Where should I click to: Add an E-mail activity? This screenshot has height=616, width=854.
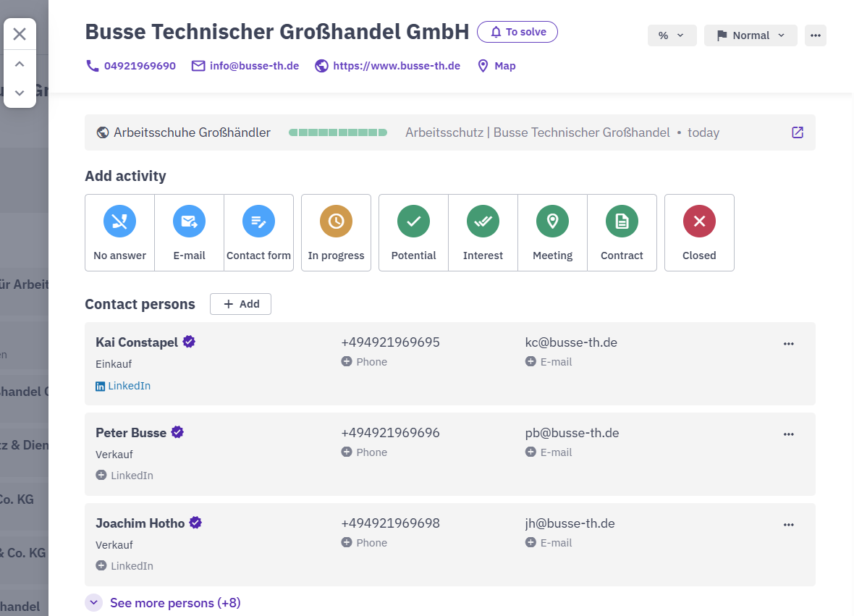(x=189, y=232)
